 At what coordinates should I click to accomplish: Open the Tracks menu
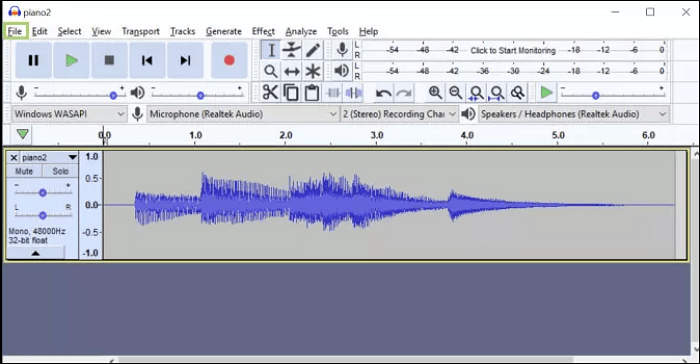click(x=183, y=31)
